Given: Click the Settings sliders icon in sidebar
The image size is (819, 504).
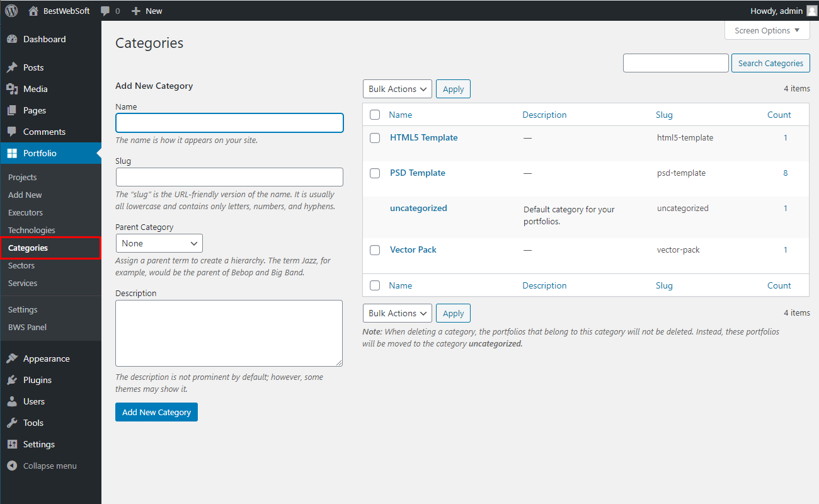Looking at the screenshot, I should point(12,444).
